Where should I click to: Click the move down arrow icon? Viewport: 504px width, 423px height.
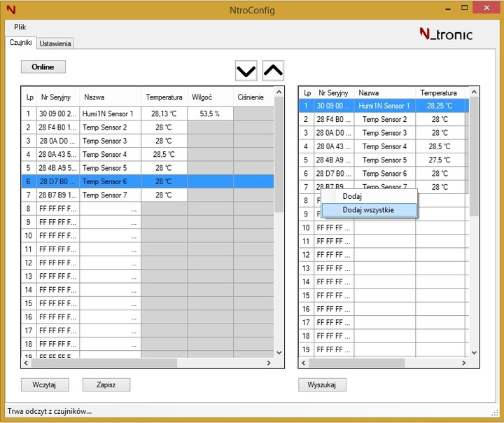coord(246,71)
